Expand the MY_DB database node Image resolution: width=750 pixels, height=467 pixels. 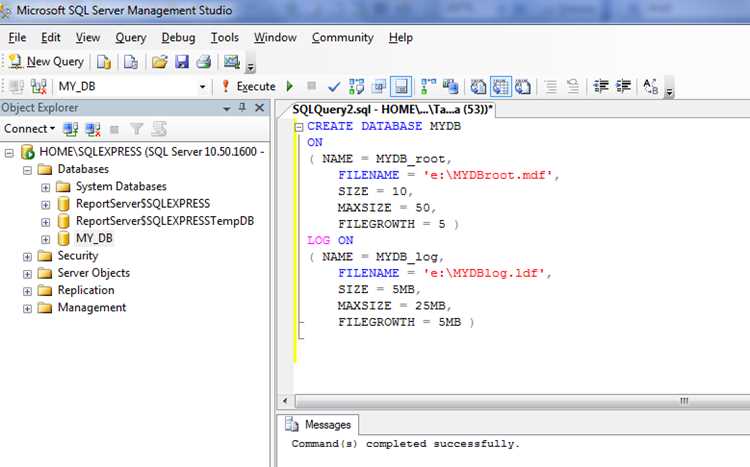pos(45,239)
